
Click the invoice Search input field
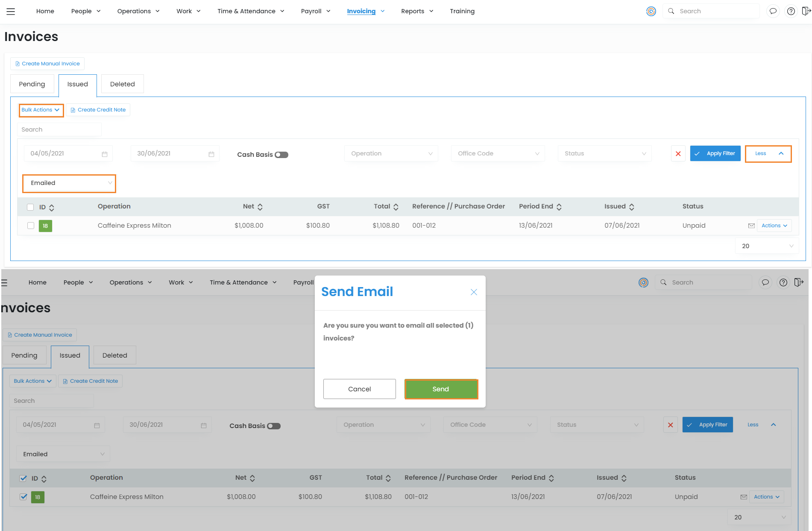(x=59, y=129)
